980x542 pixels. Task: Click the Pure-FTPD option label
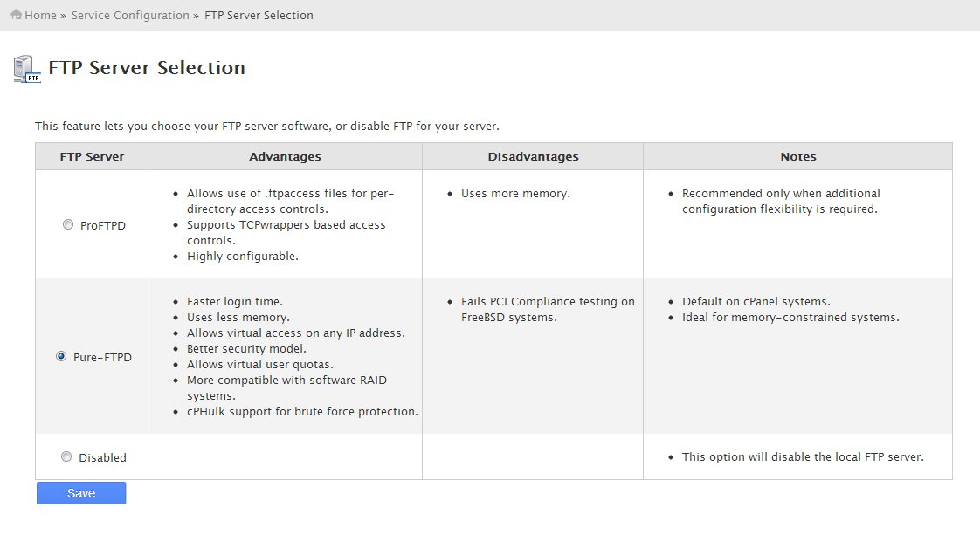(102, 357)
